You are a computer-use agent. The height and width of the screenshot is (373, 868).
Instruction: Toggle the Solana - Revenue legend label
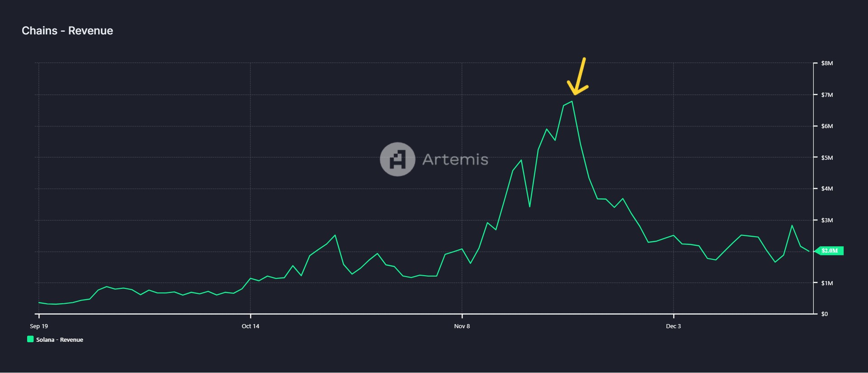(x=59, y=340)
